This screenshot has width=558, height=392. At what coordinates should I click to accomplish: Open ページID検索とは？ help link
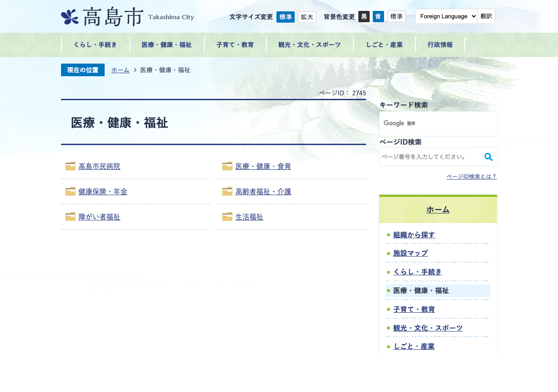(x=472, y=176)
